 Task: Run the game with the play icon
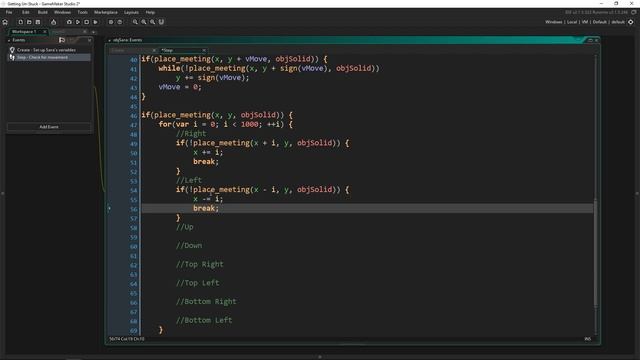pyautogui.click(x=78, y=22)
